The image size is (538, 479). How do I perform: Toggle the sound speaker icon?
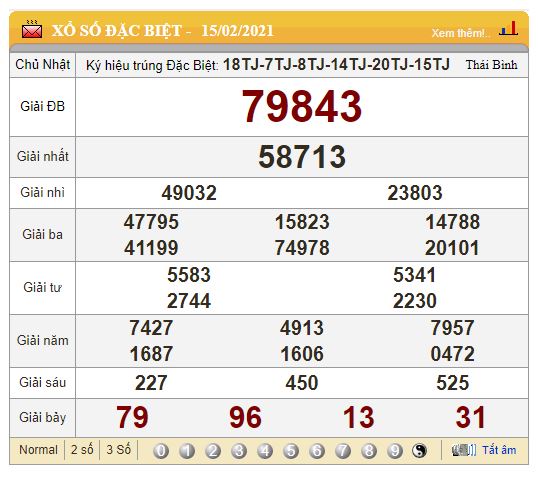[x=464, y=450]
